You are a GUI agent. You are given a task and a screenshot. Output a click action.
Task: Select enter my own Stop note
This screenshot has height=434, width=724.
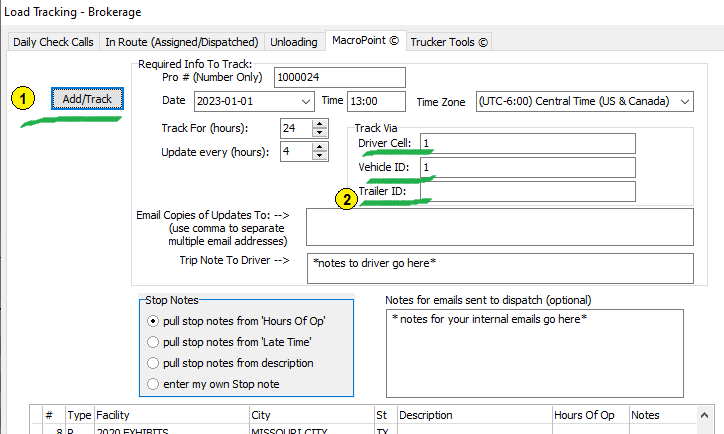[x=153, y=384]
